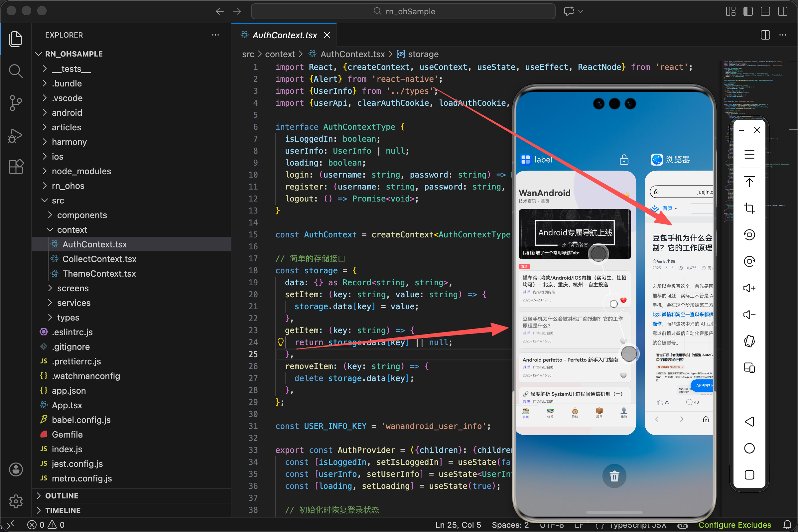Click Configure Excludes in status bar

pyautogui.click(x=734, y=525)
